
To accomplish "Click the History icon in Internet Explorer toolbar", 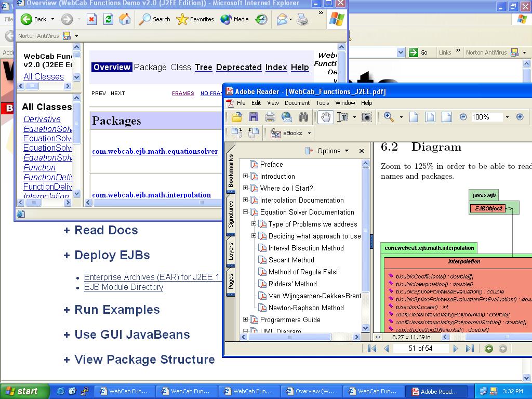I will [261, 19].
